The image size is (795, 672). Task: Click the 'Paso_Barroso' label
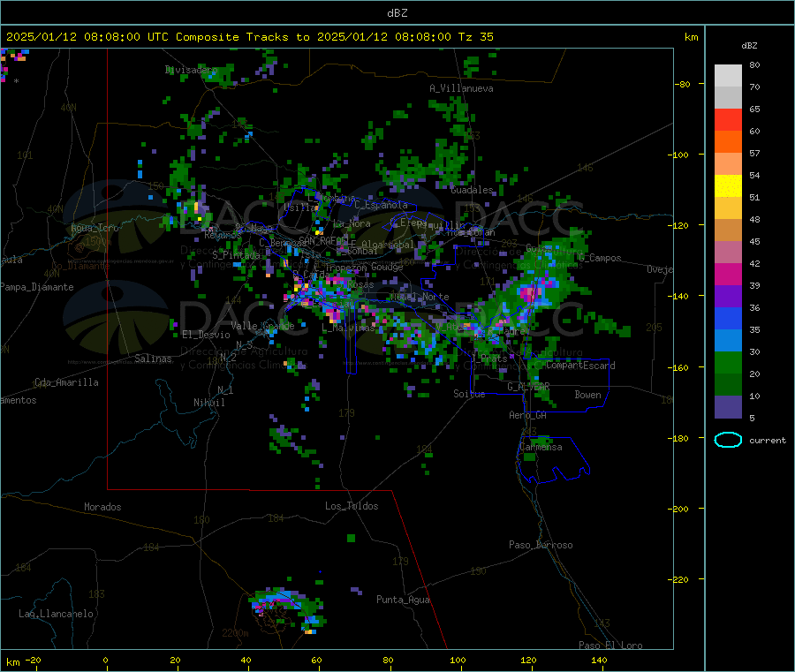[x=541, y=545]
